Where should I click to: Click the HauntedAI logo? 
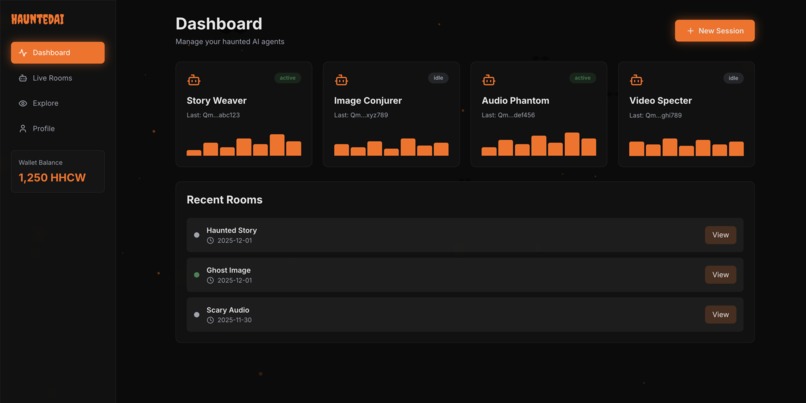pos(38,20)
